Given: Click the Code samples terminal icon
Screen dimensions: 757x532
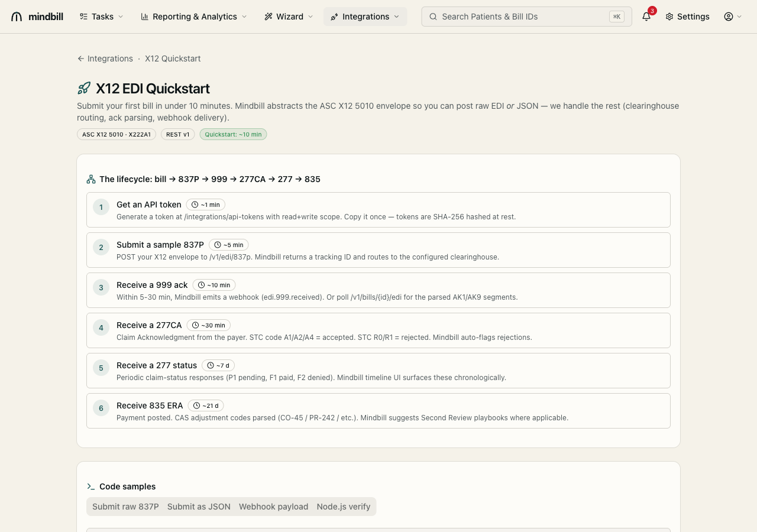Looking at the screenshot, I should (91, 486).
